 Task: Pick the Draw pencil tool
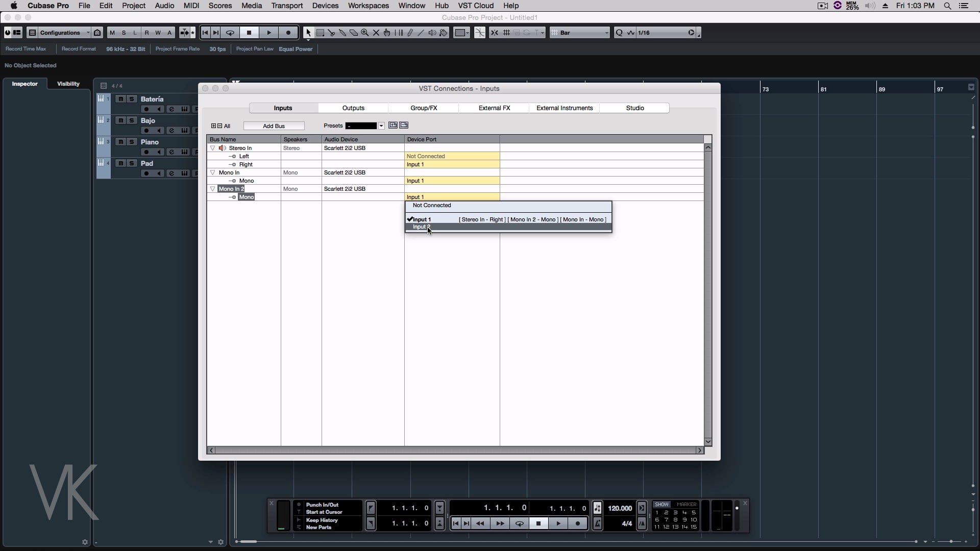pyautogui.click(x=410, y=33)
